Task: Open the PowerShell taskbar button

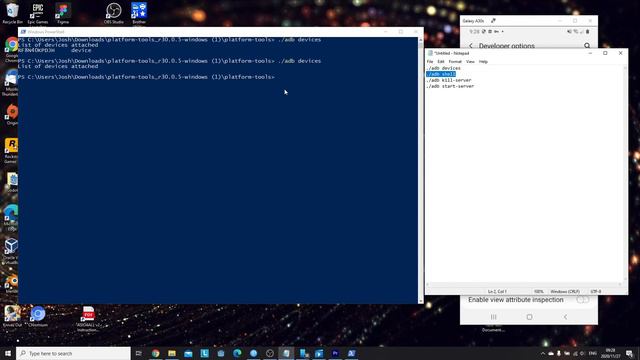Action: tap(351, 353)
